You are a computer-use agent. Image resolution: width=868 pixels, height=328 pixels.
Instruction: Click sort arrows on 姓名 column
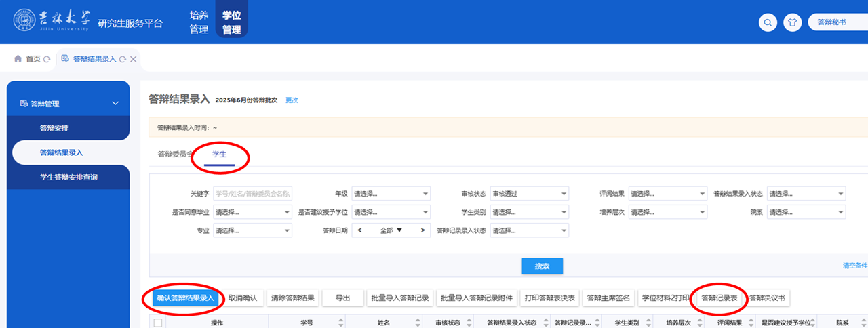click(x=418, y=323)
